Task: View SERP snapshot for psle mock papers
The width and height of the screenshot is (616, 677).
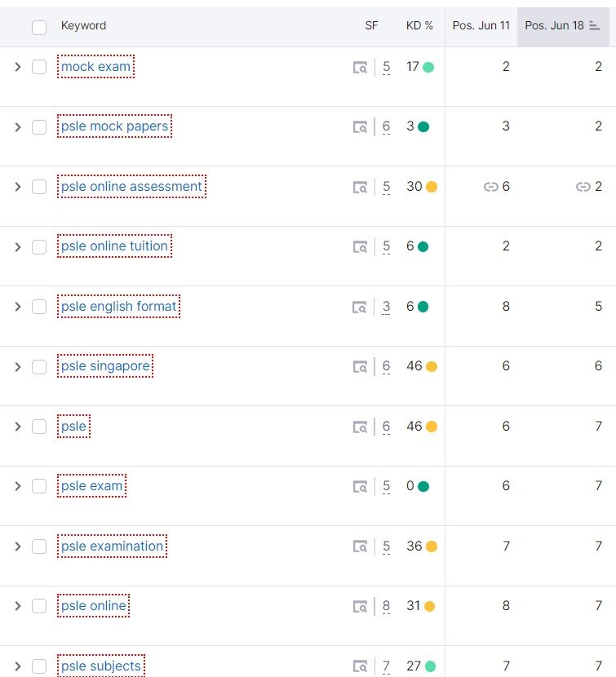Action: tap(360, 127)
